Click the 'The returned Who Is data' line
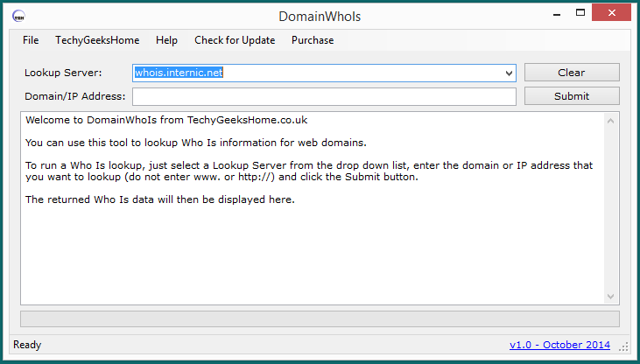This screenshot has width=640, height=364. click(x=160, y=199)
